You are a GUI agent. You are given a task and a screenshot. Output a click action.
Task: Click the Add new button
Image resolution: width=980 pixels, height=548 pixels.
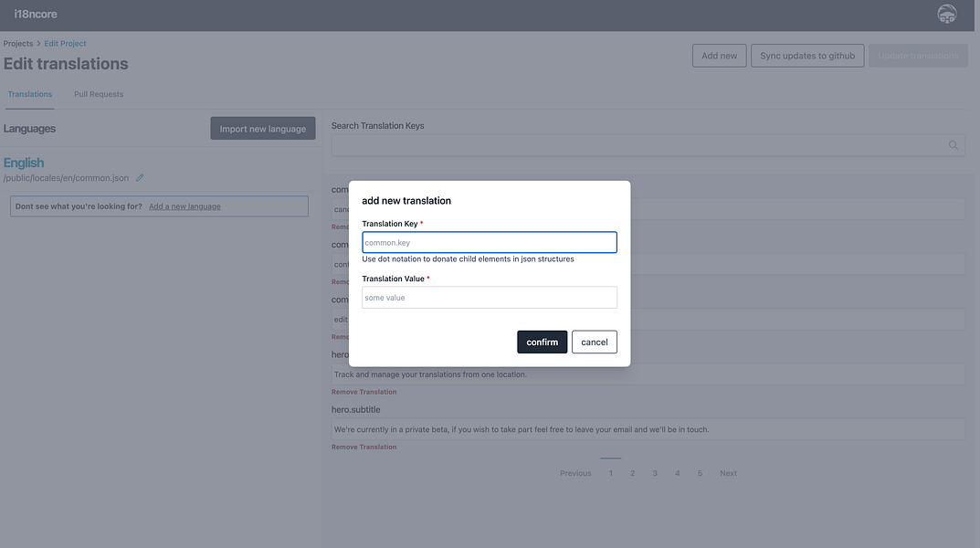(719, 56)
